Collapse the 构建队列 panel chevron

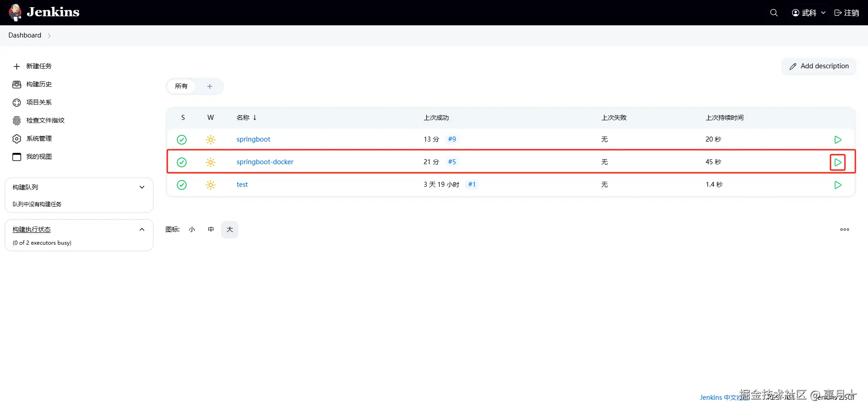coord(142,187)
